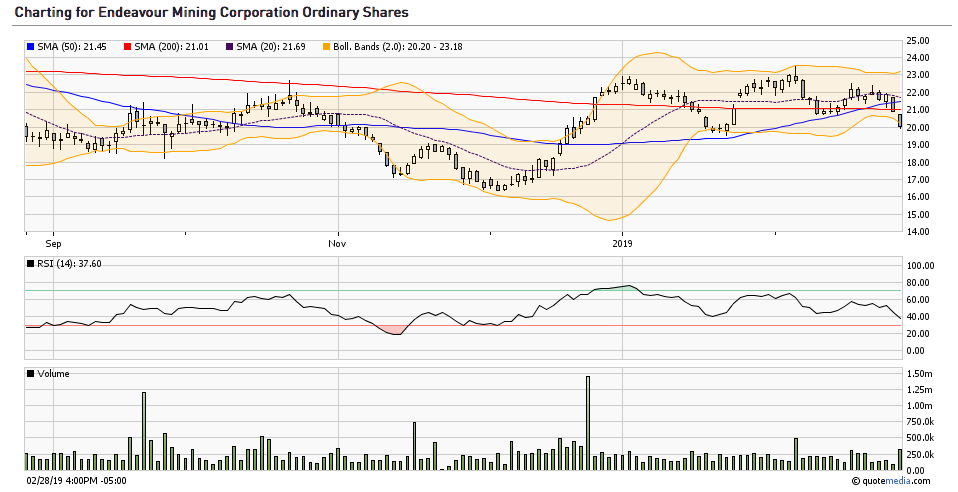Image resolution: width=958 pixels, height=492 pixels.
Task: Click the chart title 'Charting for Endeavour Mining Corporation'
Action: (156, 12)
